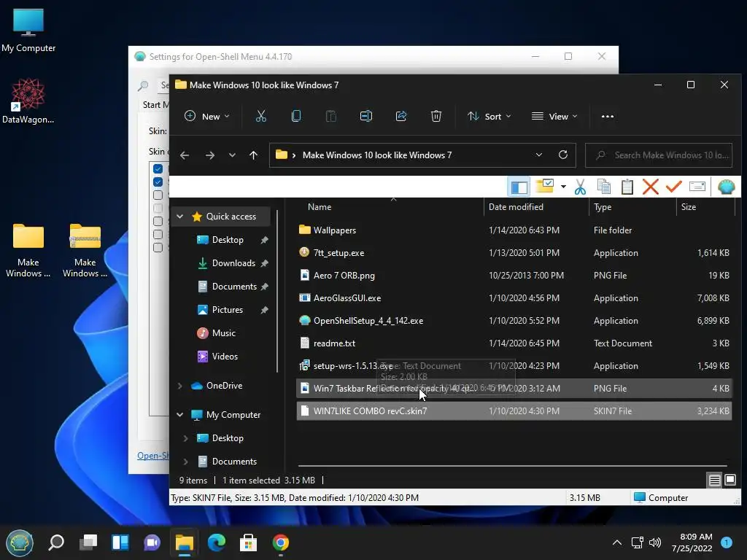Viewport: 747px width, 560px height.
Task: Select Downloads in Quick access
Action: pos(233,262)
